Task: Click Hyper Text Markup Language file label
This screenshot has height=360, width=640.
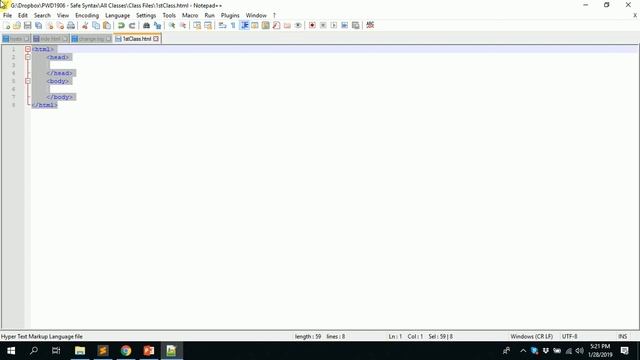Action: tap(42, 336)
